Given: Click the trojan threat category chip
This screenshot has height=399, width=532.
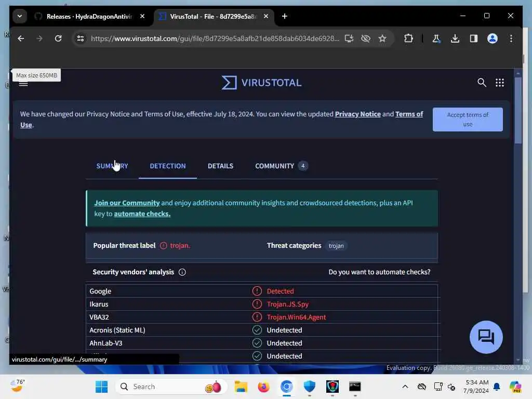Looking at the screenshot, I should pos(336,246).
